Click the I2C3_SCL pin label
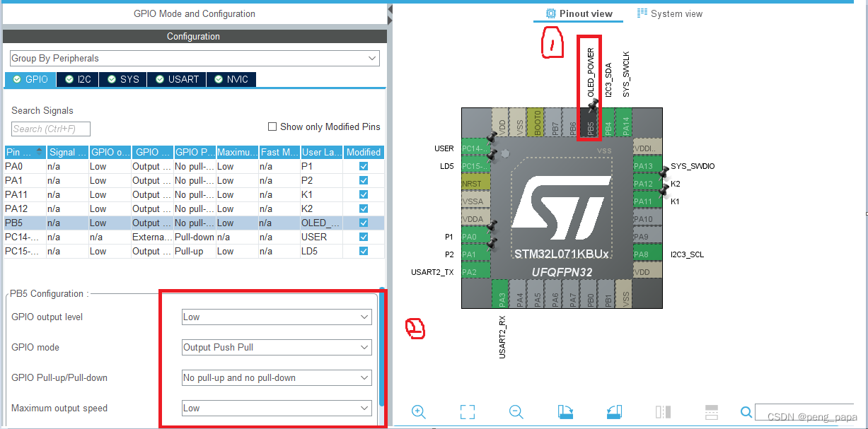Screen dimensions: 868x429 687,254
